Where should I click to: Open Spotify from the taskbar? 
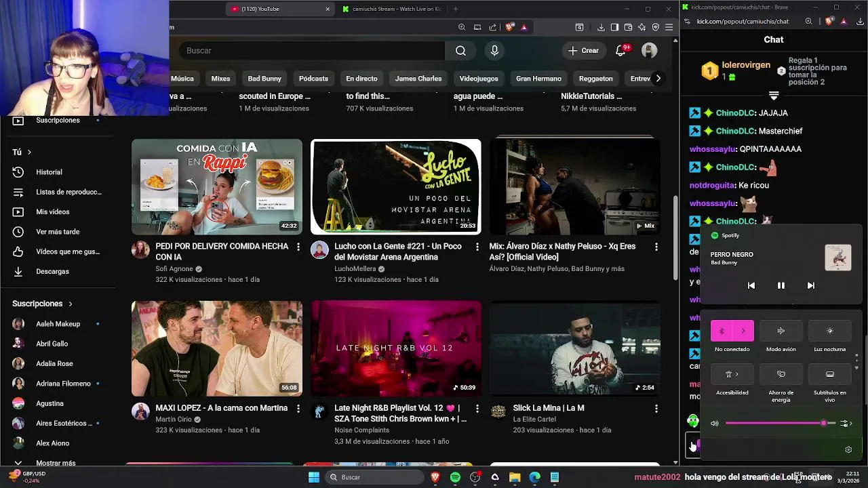click(455, 477)
